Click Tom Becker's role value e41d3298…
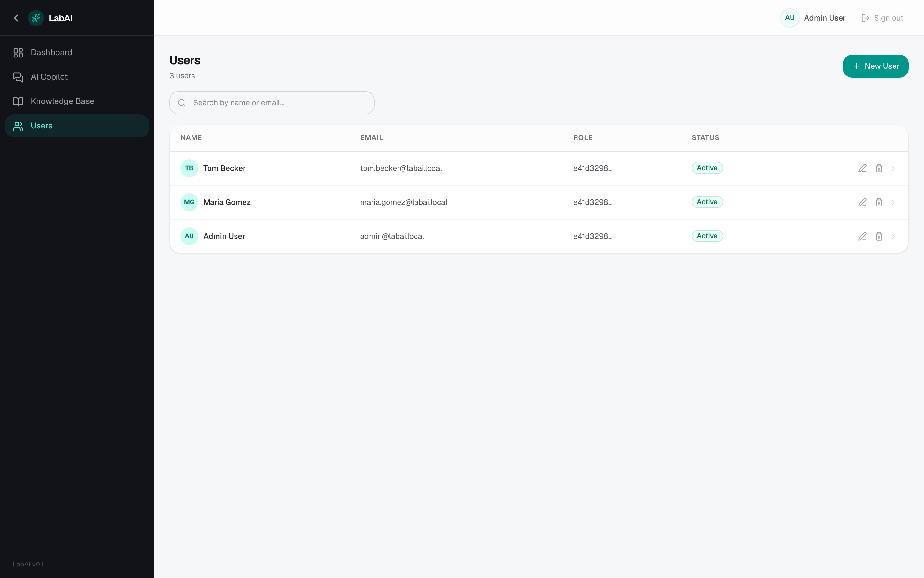The width and height of the screenshot is (924, 578). (593, 168)
